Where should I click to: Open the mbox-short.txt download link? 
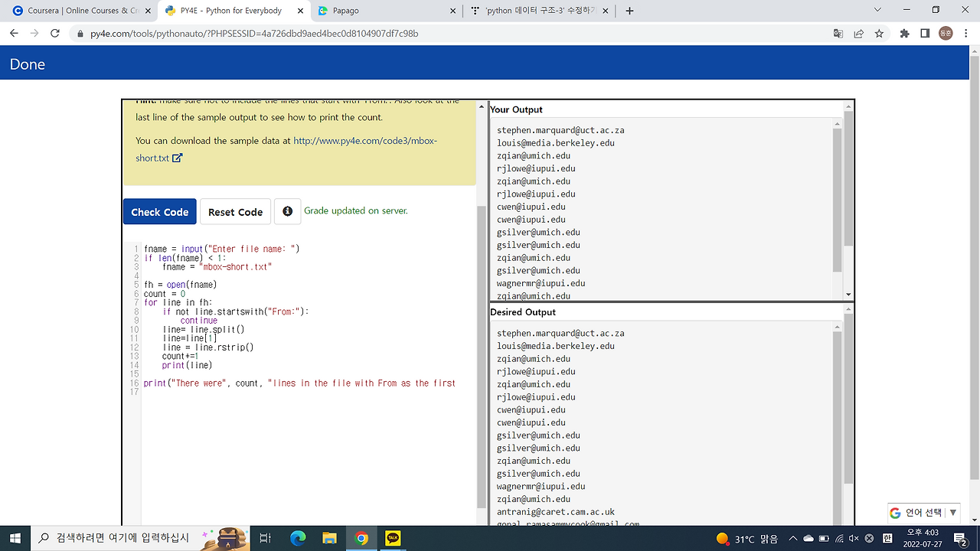(364, 141)
